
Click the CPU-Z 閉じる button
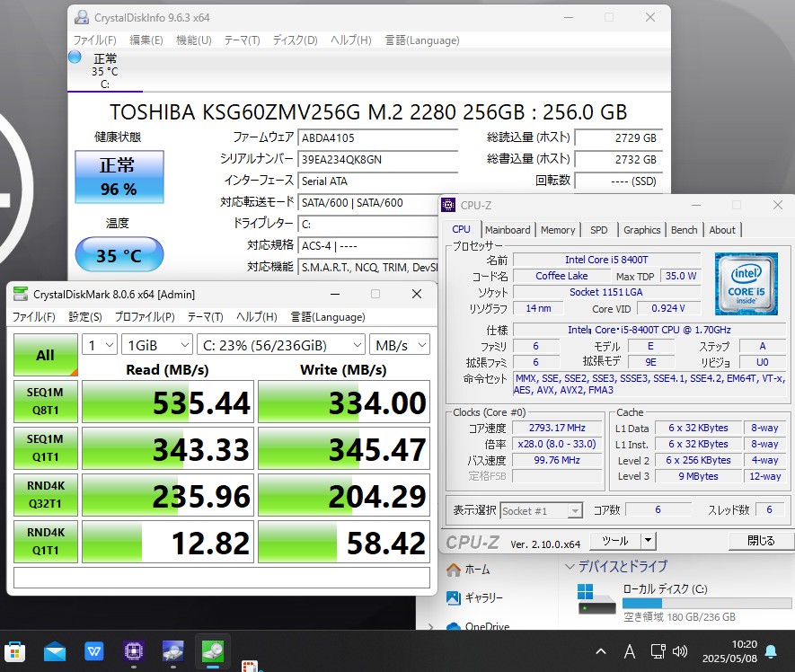point(761,541)
